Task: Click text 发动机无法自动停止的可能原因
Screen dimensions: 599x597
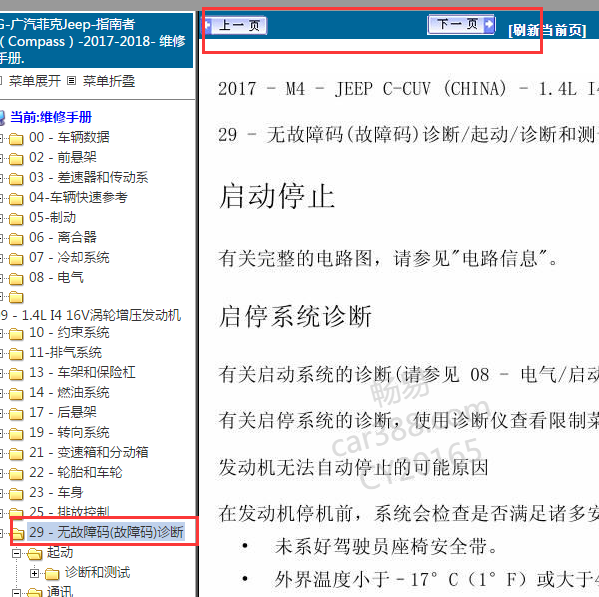Action: (353, 467)
